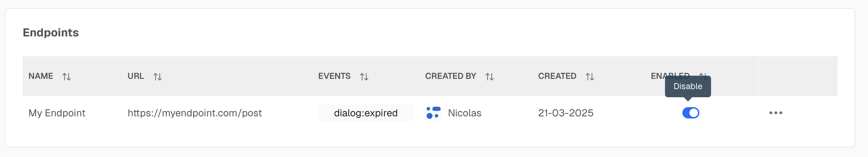Sort by Created date arrows icon
Image resolution: width=868 pixels, height=157 pixels.
[590, 77]
